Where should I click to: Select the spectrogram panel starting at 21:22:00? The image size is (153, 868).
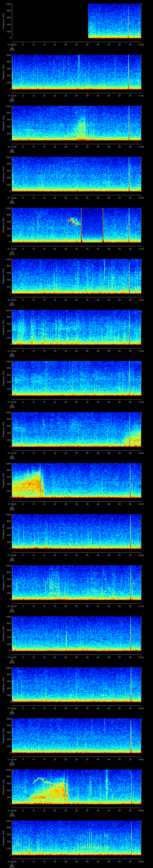pyautogui.click(x=77, y=685)
